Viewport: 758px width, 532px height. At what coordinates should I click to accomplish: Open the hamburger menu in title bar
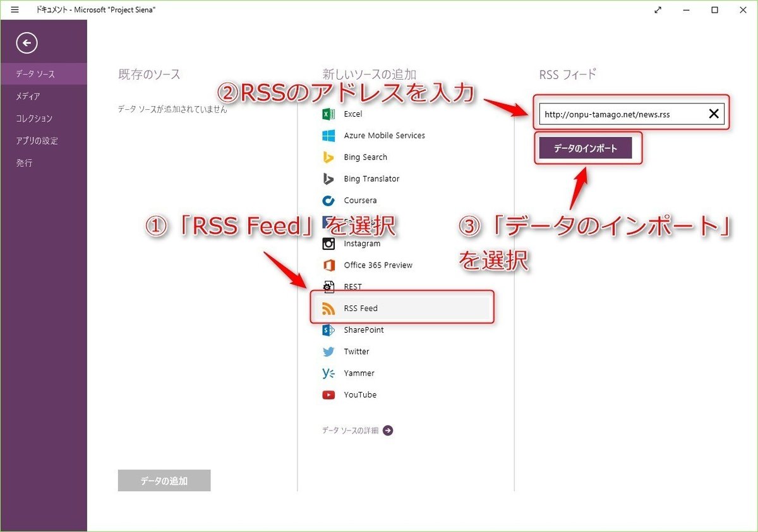(15, 9)
